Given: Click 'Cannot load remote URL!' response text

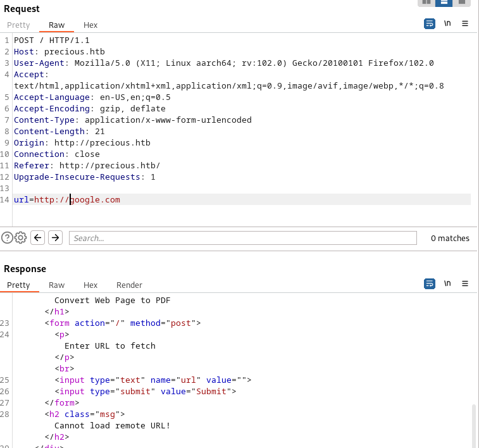Looking at the screenshot, I should 112,425.
